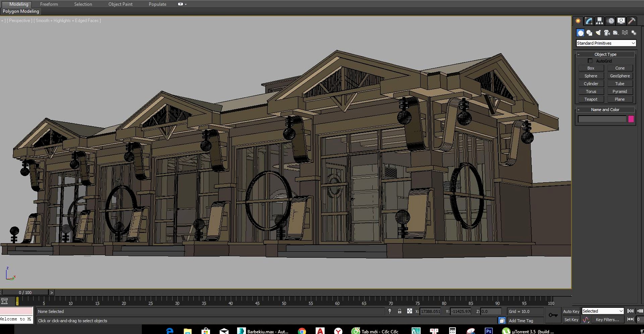Toggle Set Key animation mode
The image size is (644, 334).
(571, 320)
